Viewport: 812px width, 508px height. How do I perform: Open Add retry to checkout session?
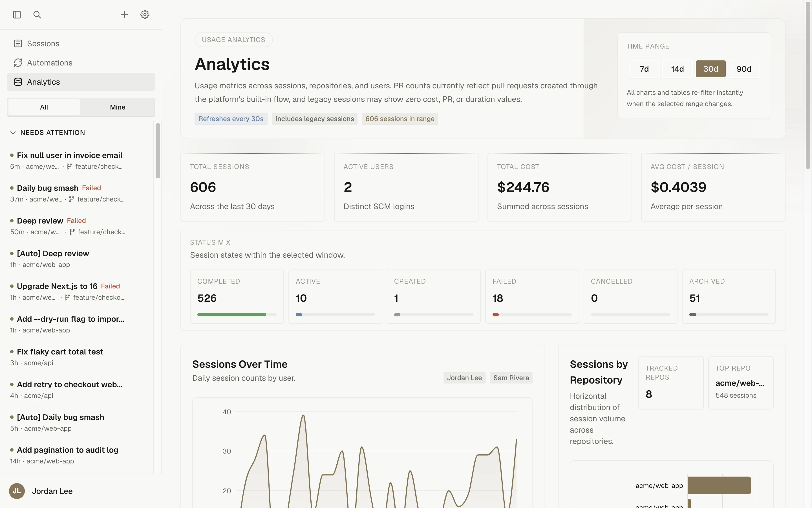77,390
